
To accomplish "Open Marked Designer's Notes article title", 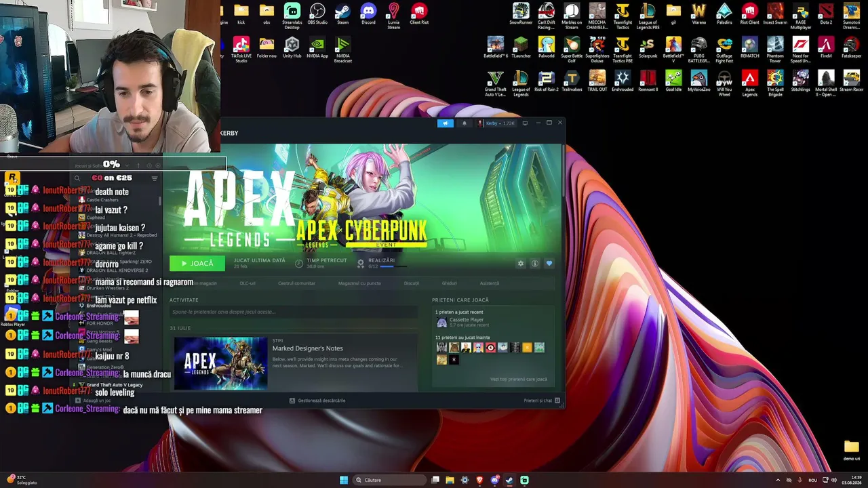I will point(308,348).
